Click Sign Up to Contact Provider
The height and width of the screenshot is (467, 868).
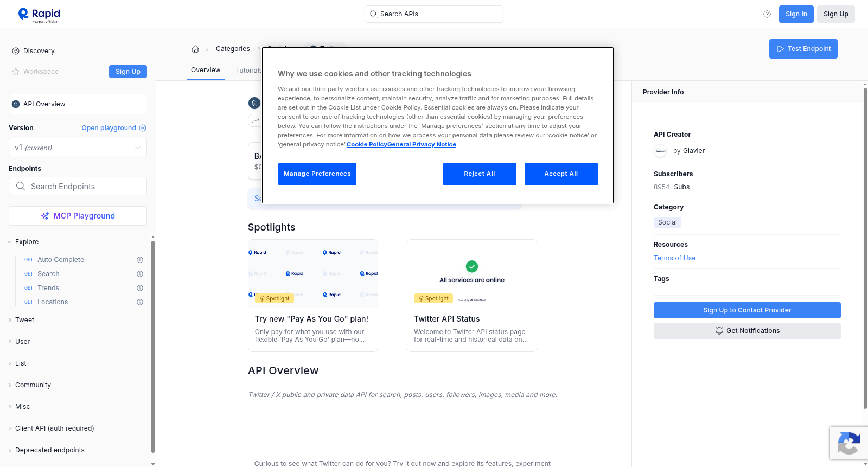pyautogui.click(x=747, y=310)
